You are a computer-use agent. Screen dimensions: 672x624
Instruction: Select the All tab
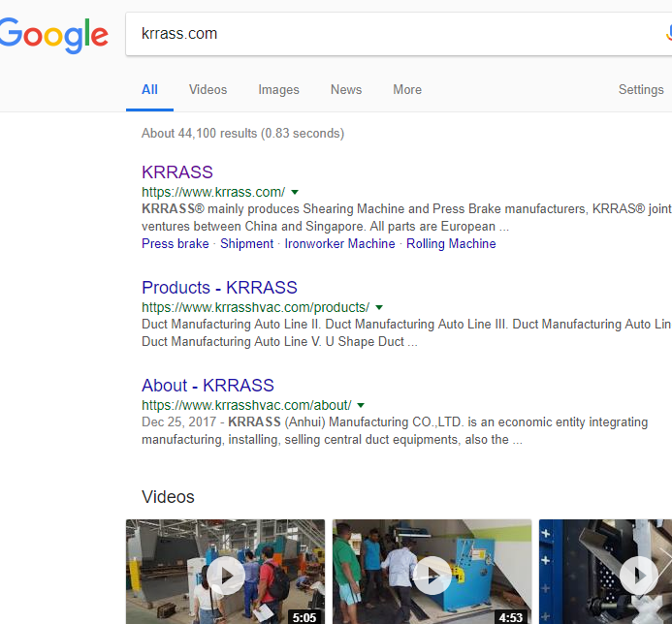point(149,89)
